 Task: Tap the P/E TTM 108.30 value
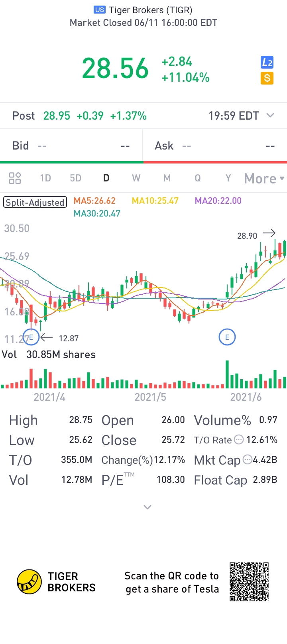click(x=171, y=480)
